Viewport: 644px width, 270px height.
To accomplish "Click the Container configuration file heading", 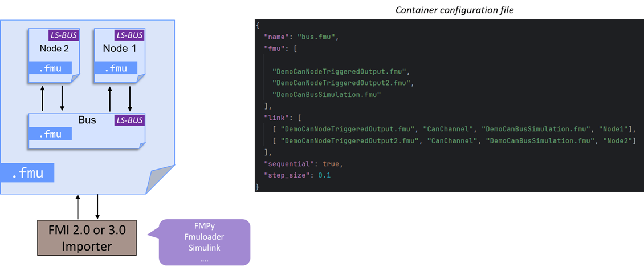I will pyautogui.click(x=450, y=10).
